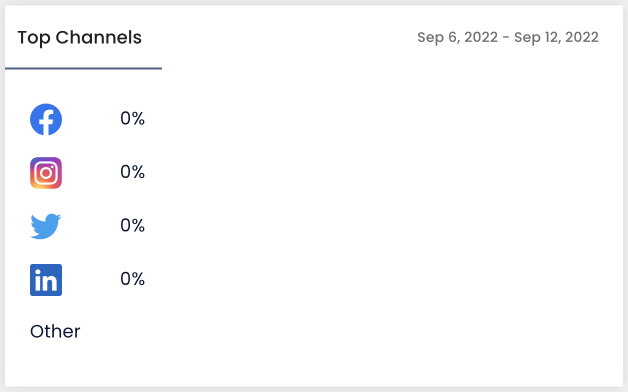This screenshot has width=628, height=392.
Task: Select the Instagram channel icon
Action: [46, 173]
